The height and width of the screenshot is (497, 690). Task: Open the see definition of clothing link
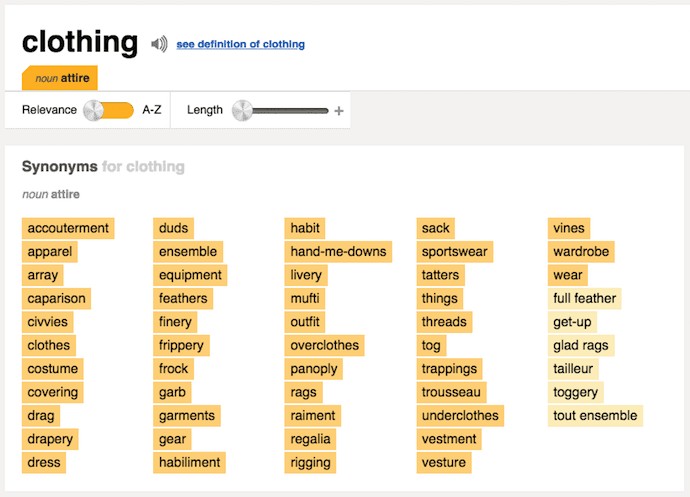240,44
